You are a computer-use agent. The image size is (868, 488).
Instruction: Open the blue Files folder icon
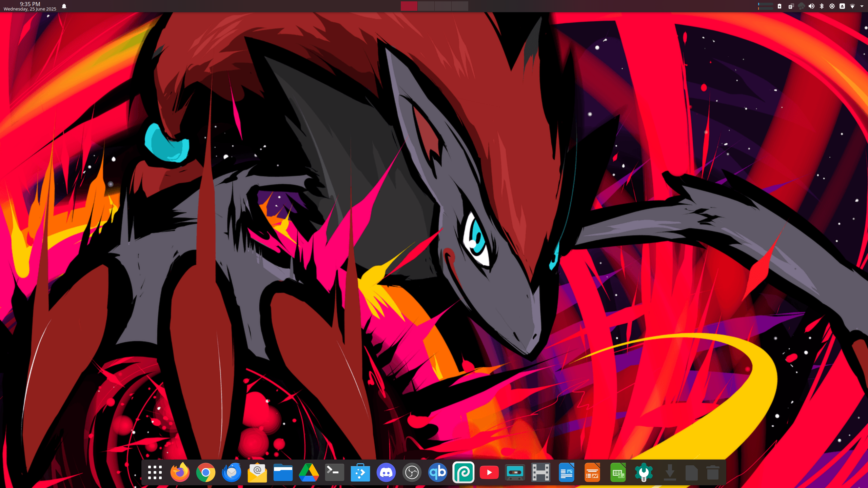click(x=283, y=472)
